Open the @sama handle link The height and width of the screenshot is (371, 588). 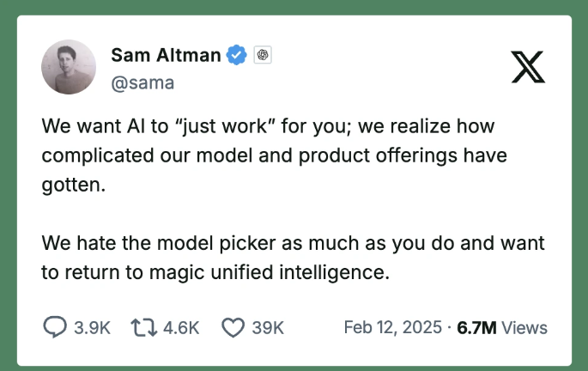(x=142, y=82)
